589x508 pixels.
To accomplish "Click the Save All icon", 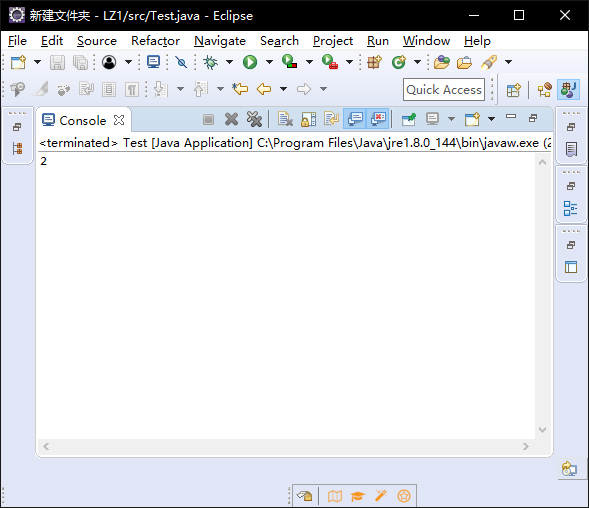I will click(80, 62).
